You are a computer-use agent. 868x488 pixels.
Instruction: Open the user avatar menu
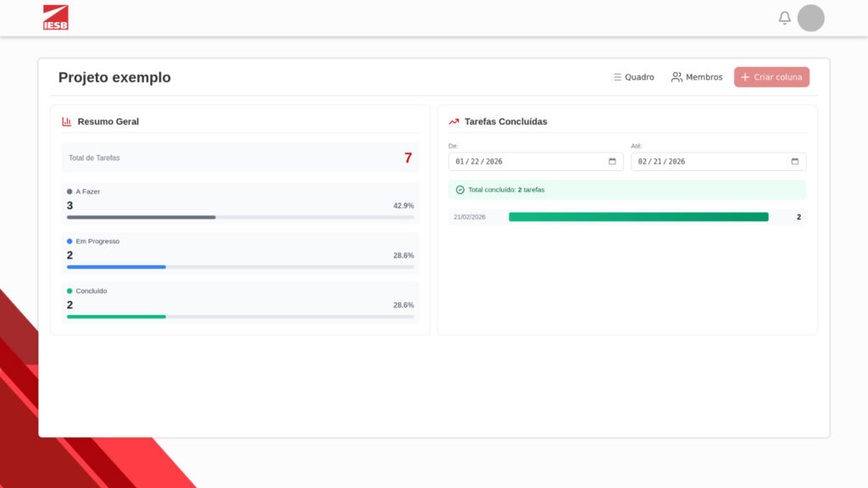point(811,18)
